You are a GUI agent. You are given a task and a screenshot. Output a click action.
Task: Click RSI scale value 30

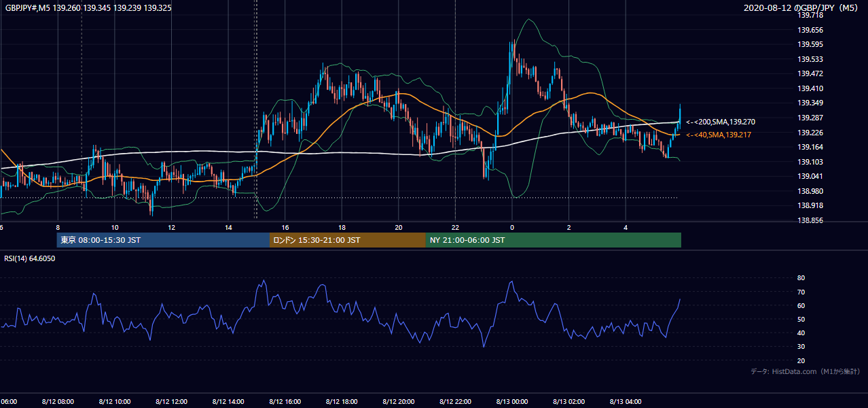[801, 347]
